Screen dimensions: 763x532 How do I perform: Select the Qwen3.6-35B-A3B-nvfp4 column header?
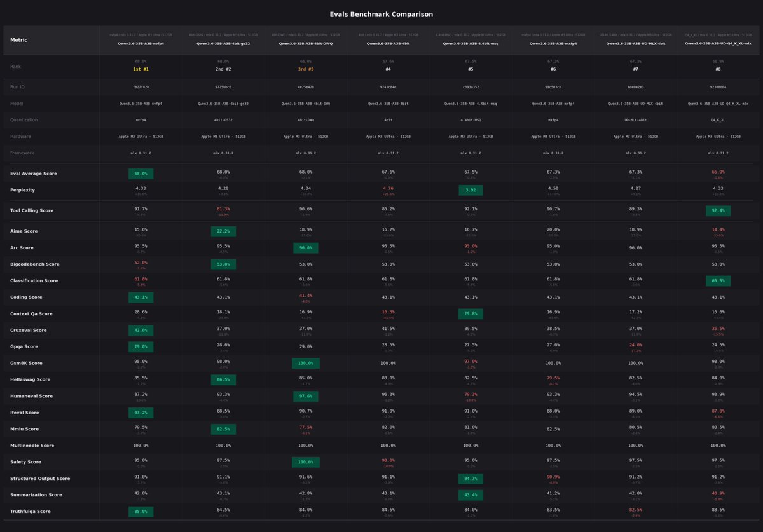(x=141, y=44)
